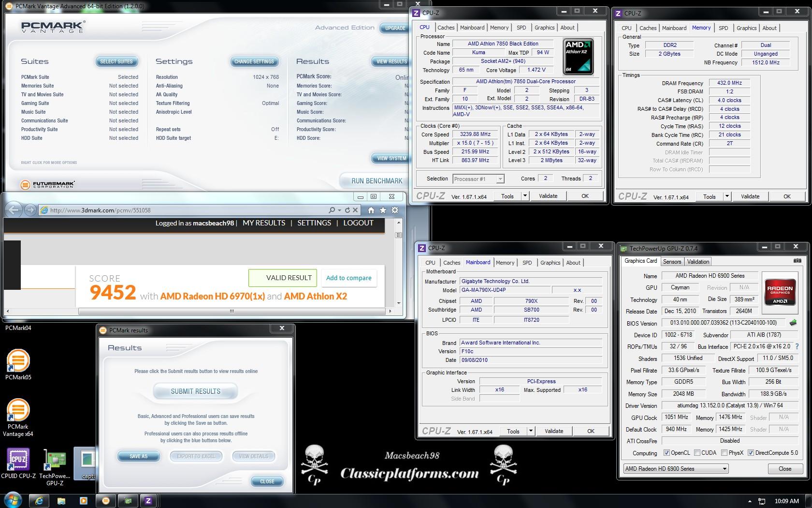Open the address bar search dropdown arrow

(339, 210)
